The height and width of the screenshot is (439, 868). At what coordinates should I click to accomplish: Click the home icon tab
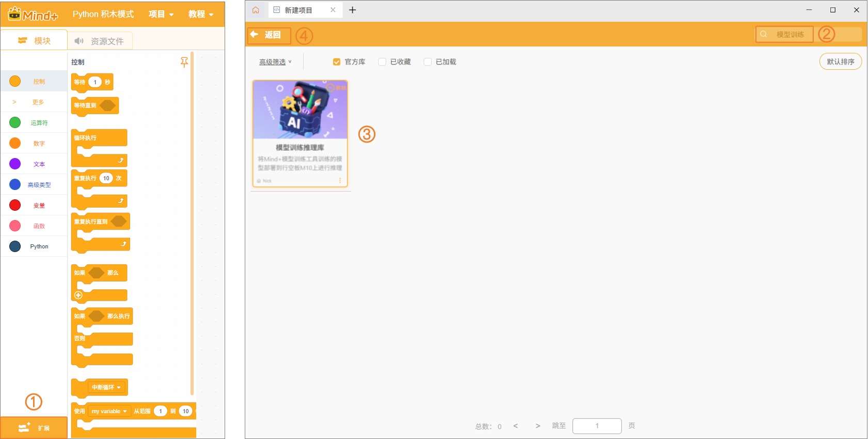256,10
